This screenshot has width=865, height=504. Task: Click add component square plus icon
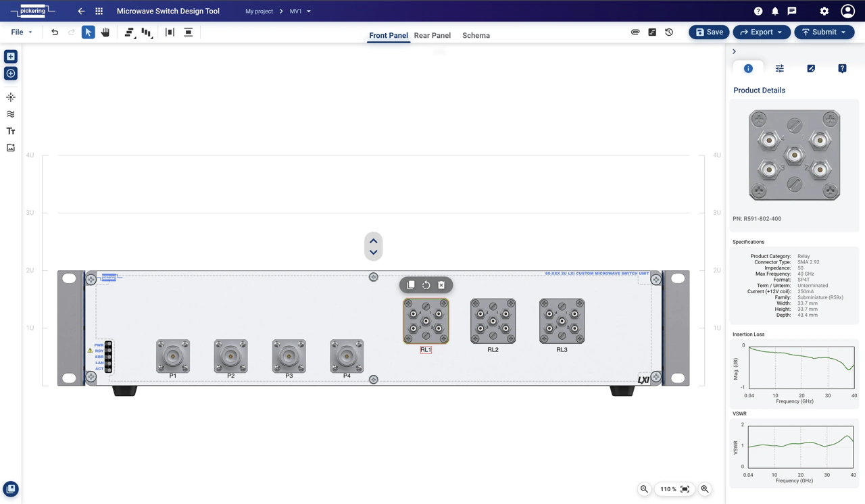click(11, 57)
